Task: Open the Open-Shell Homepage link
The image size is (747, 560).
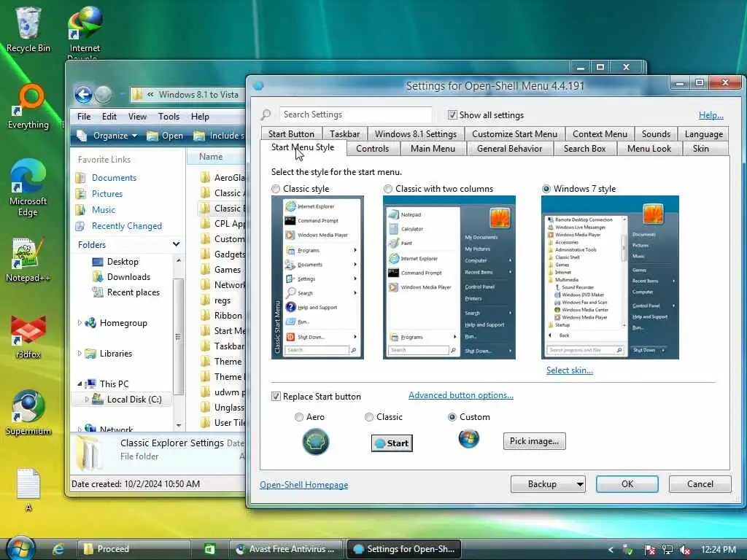Action: [304, 485]
